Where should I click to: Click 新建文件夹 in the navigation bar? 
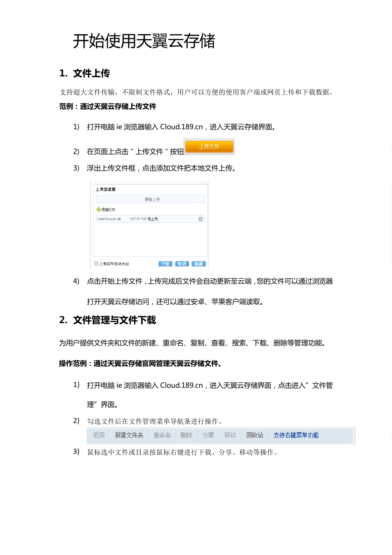[x=129, y=435]
